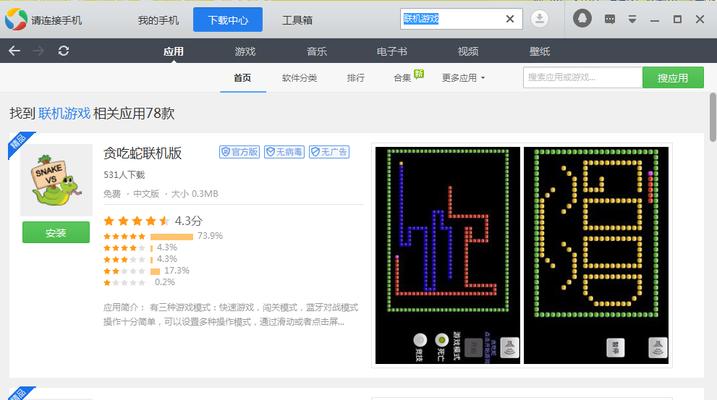Refresh the page with reload icon

click(x=64, y=51)
